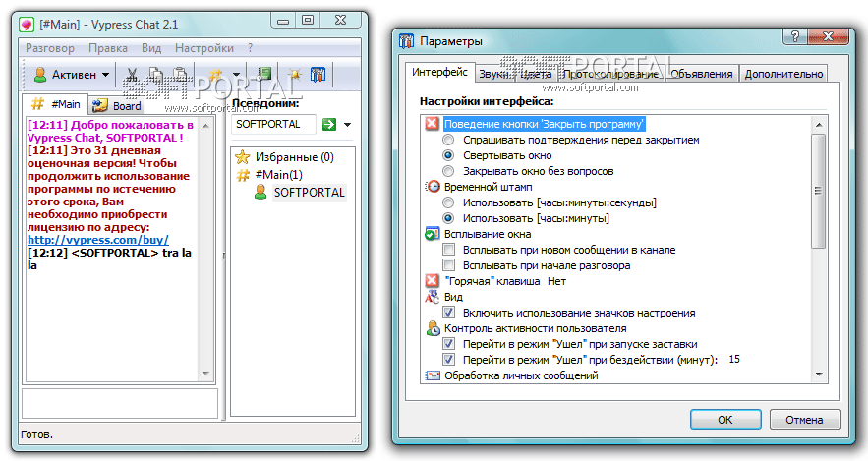Open the vypress.com/buy link
This screenshot has width=868, height=461.
click(98, 240)
